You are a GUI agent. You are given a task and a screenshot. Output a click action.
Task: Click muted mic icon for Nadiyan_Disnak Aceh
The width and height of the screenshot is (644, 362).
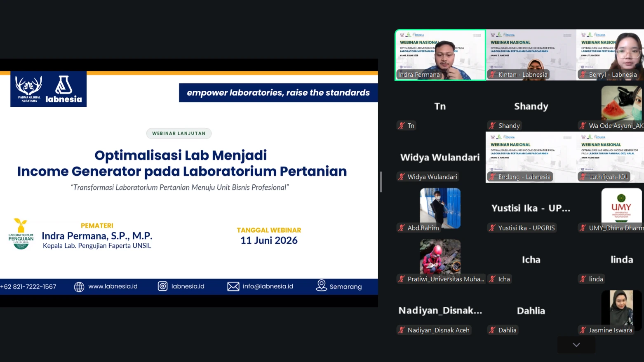[x=402, y=330]
